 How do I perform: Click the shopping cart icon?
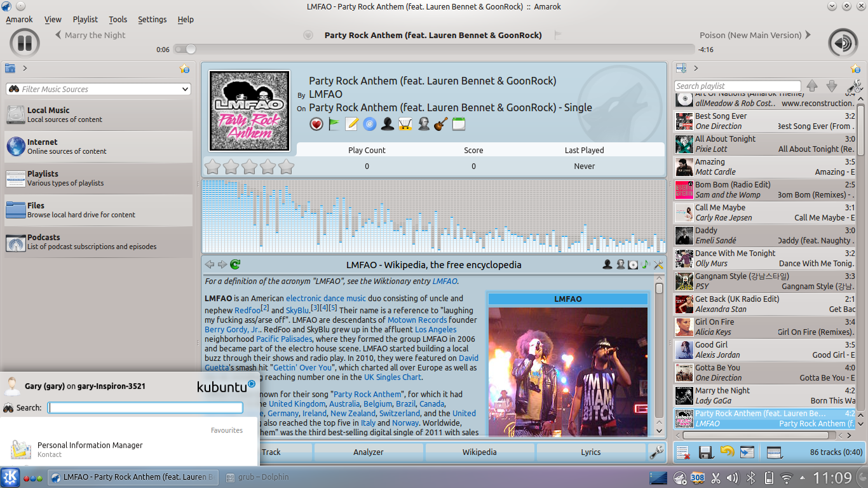pyautogui.click(x=405, y=125)
